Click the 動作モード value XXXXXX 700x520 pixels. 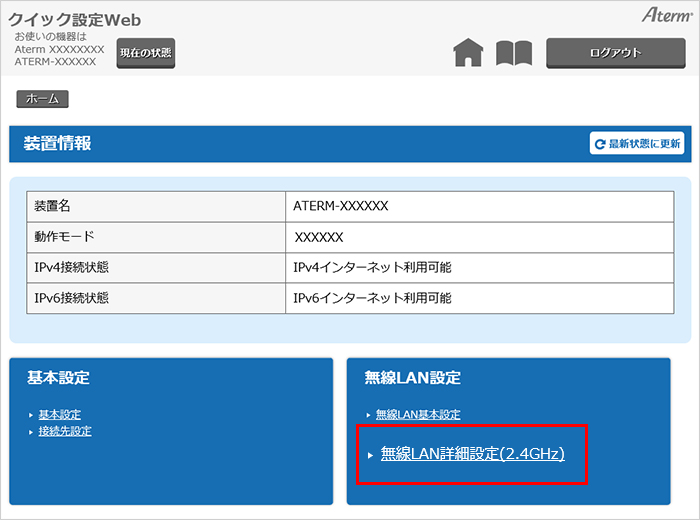pyautogui.click(x=319, y=237)
